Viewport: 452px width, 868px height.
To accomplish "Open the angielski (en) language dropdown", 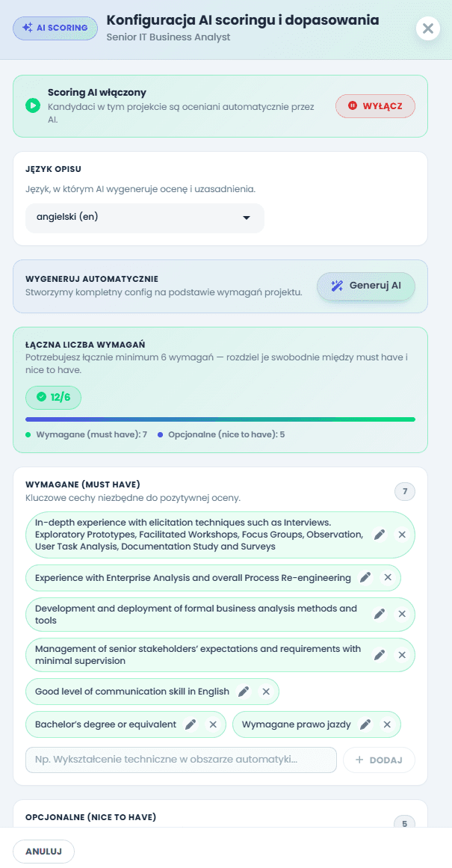I will tap(145, 218).
